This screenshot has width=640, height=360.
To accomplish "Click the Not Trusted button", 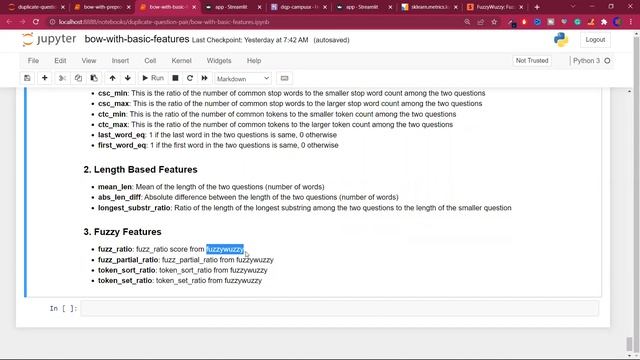I will point(532,60).
